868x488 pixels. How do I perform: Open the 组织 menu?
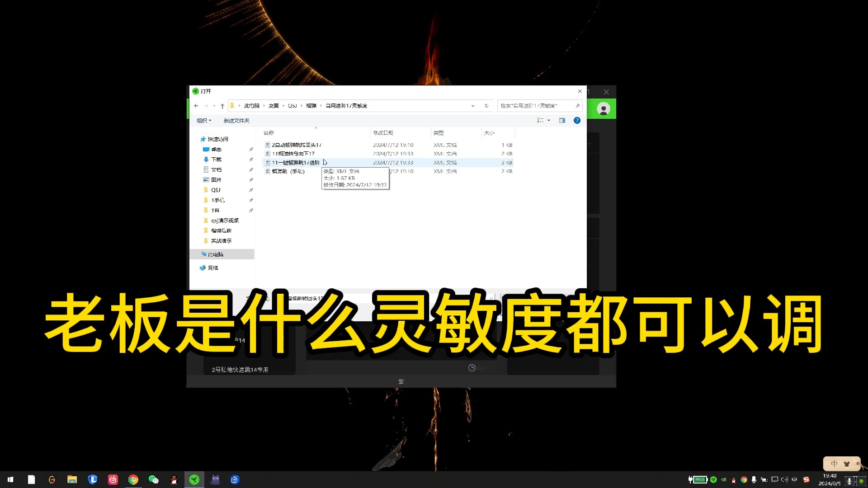(x=204, y=121)
